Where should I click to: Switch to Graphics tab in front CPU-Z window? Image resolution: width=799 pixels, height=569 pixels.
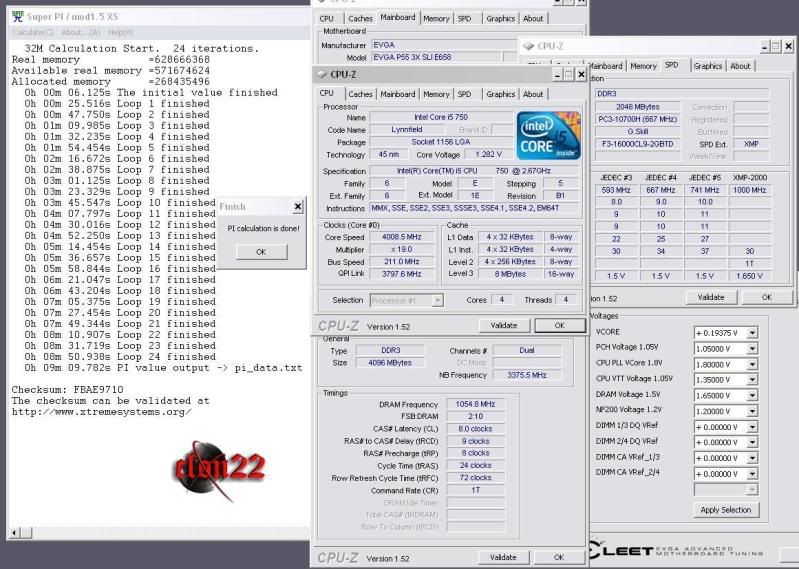coord(500,94)
